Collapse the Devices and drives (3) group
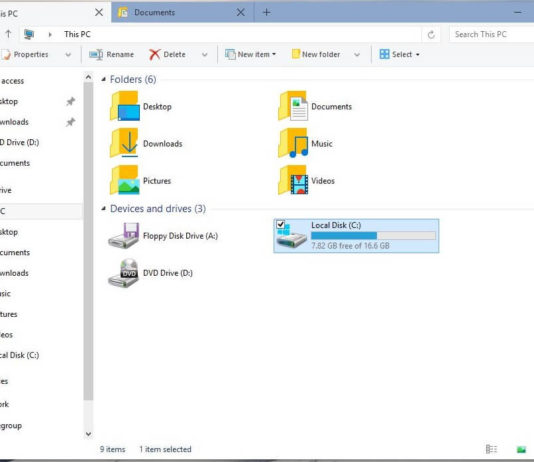This screenshot has height=462, width=534. pos(104,208)
